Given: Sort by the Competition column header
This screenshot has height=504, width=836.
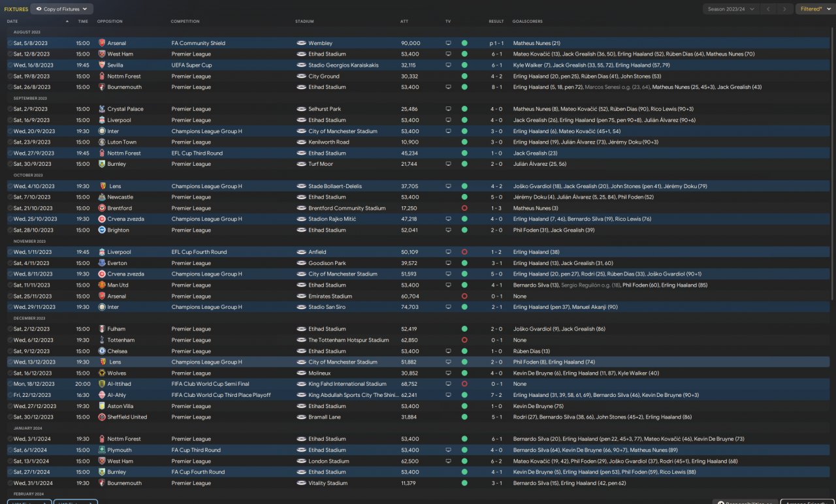Looking at the screenshot, I should (x=185, y=22).
